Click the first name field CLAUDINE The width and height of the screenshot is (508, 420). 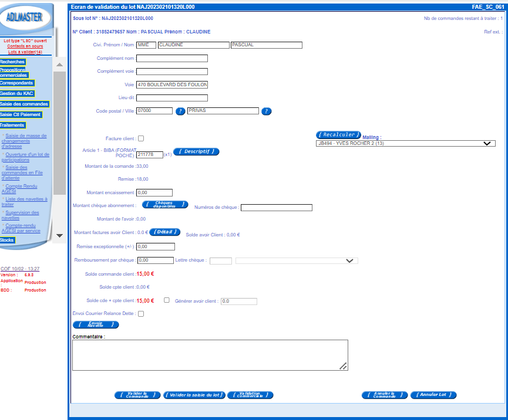pos(193,45)
